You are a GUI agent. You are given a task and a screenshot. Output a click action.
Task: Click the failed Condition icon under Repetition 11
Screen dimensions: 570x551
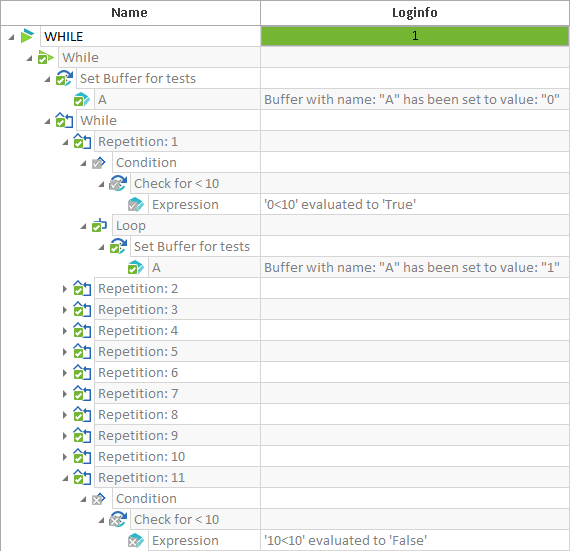99,499
